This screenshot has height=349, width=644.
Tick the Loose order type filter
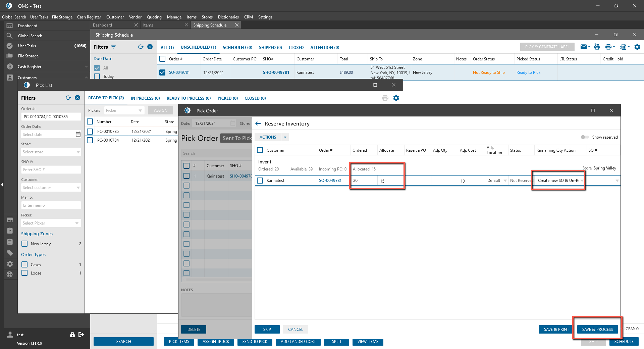(24, 273)
